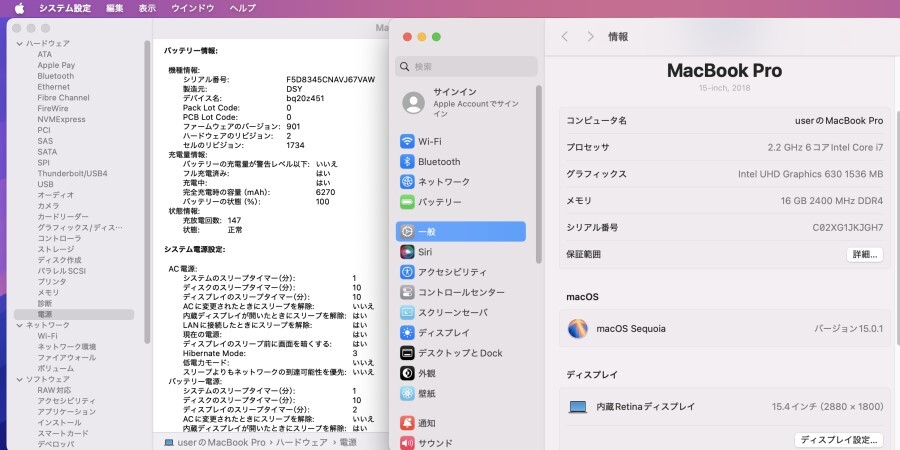Screen dimensions: 900x450
Task: Select the Bluetooth icon in sidebar
Action: (407, 161)
